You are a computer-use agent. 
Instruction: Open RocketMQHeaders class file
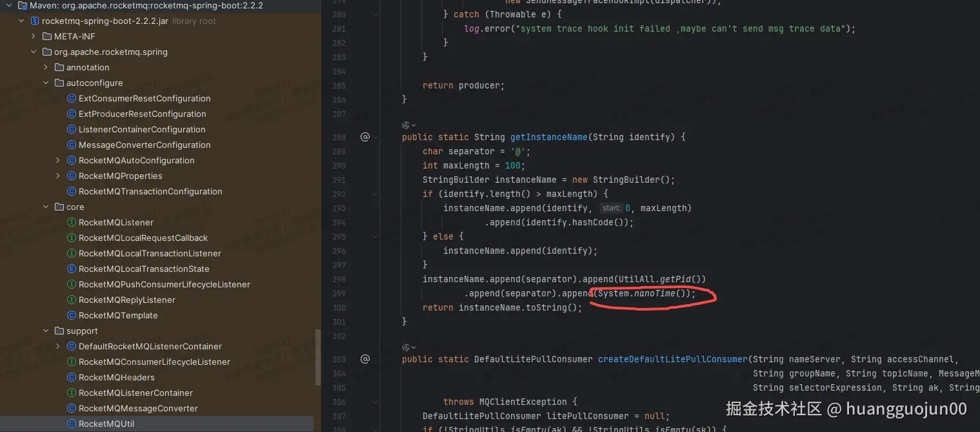pos(117,377)
